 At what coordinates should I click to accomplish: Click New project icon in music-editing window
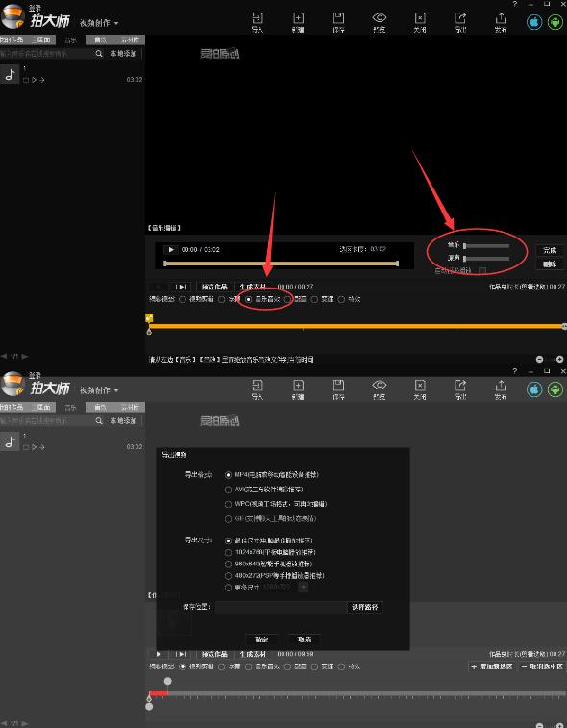coord(298,18)
